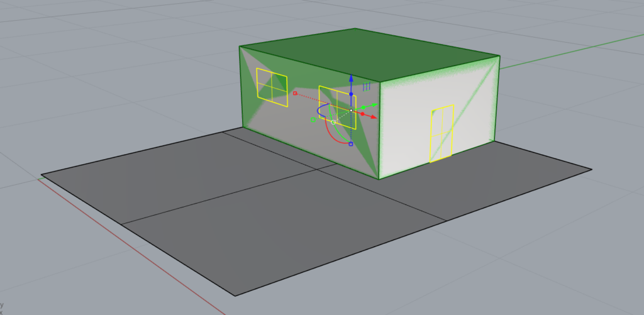The image size is (644, 315).
Task: Click the green square scale handle of the gumball
Action: coord(313,119)
